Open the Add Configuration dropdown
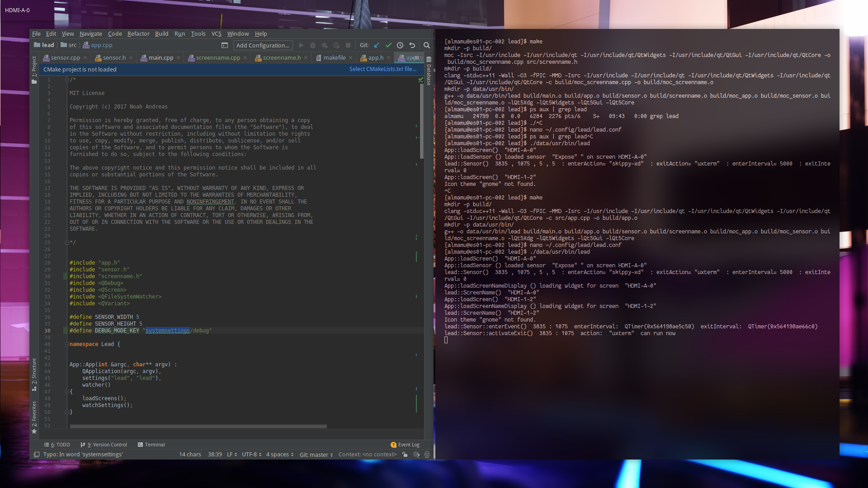Image resolution: width=868 pixels, height=488 pixels. coord(262,45)
